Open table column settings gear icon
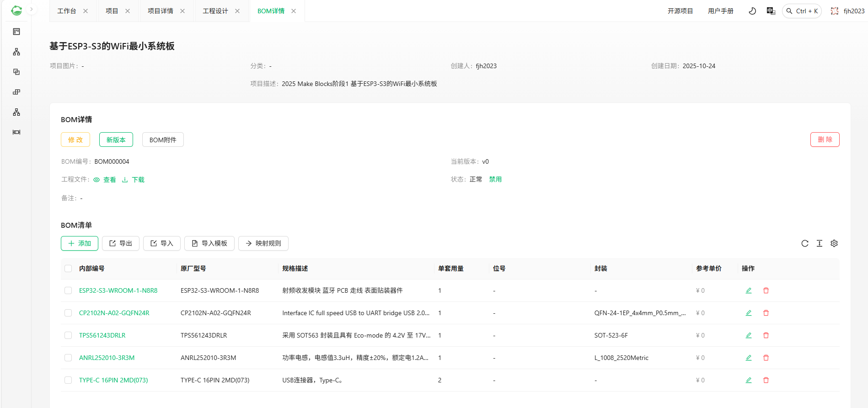 [x=834, y=243]
